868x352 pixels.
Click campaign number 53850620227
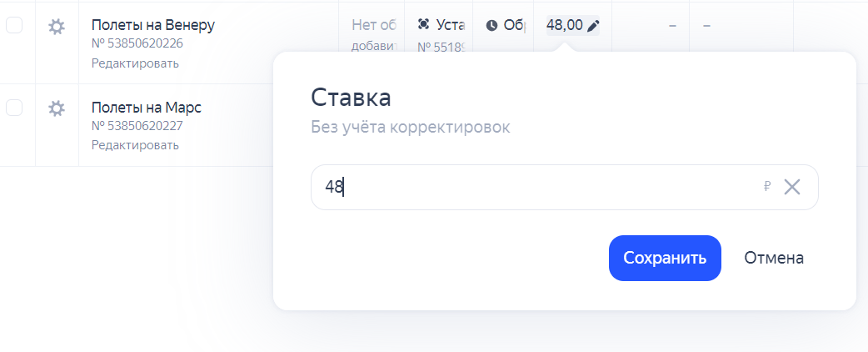tap(137, 126)
